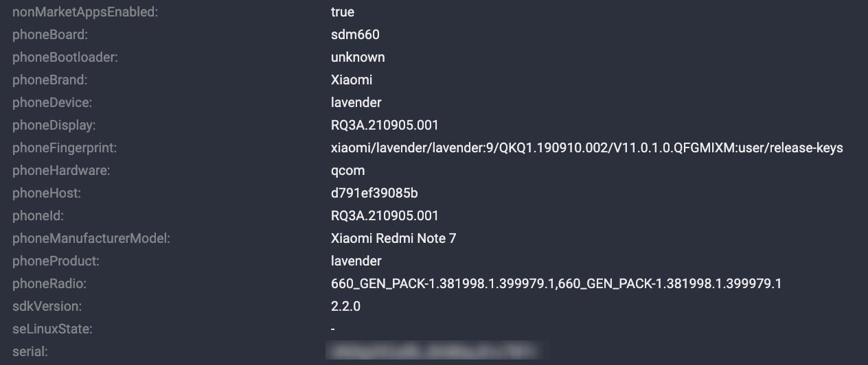Select sdkVersion value 2.2.0

(x=345, y=306)
